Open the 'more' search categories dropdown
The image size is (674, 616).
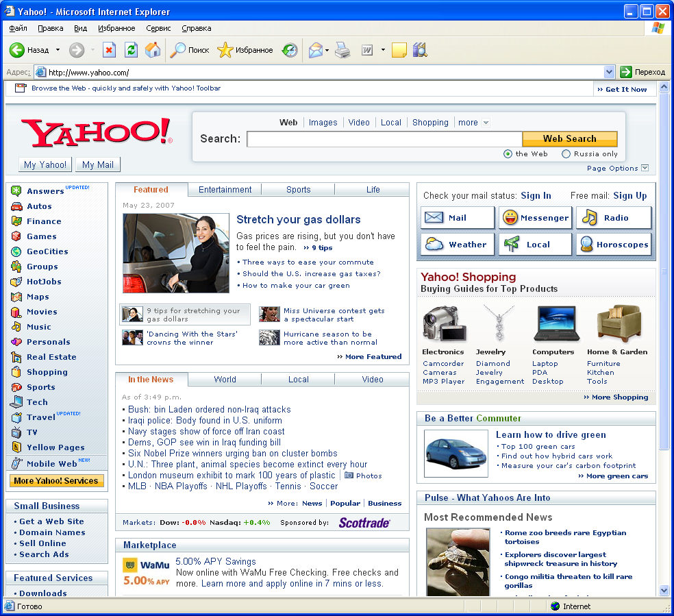486,123
